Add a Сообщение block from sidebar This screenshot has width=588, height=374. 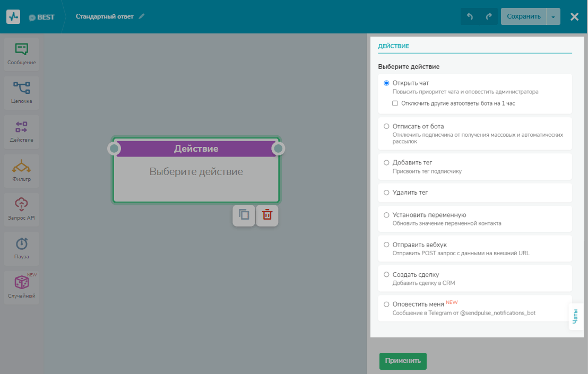[x=21, y=54]
